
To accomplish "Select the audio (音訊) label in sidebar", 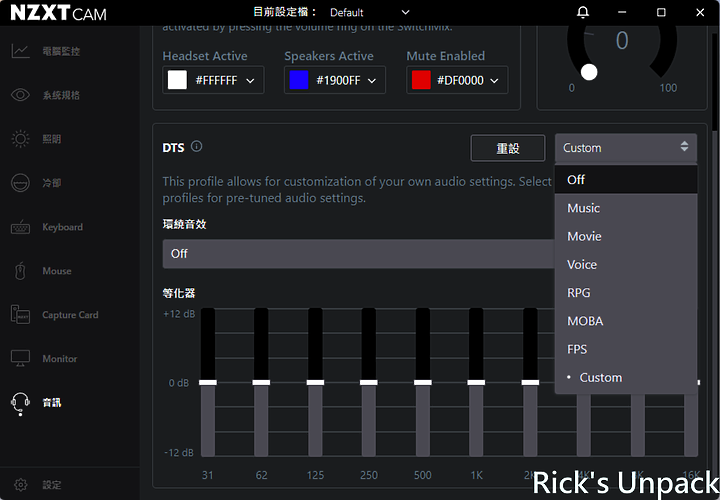I will point(52,403).
